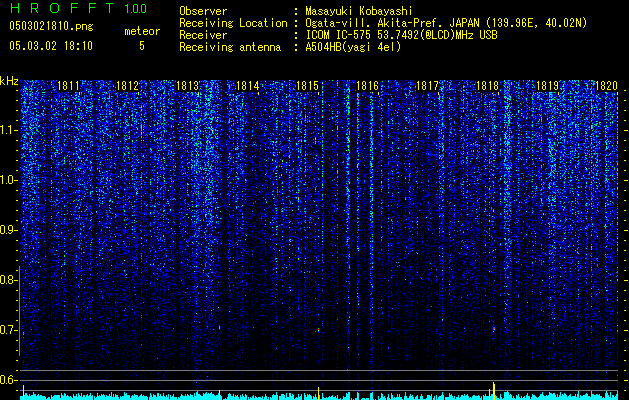
Task: Click the small echo spot at 0.7 kHz near 1815
Action: tap(318, 330)
